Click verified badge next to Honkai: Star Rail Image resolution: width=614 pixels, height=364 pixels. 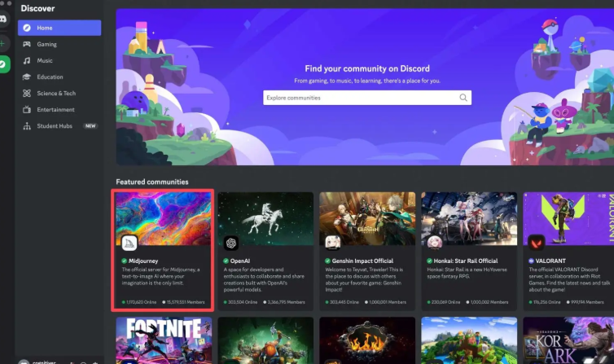430,261
